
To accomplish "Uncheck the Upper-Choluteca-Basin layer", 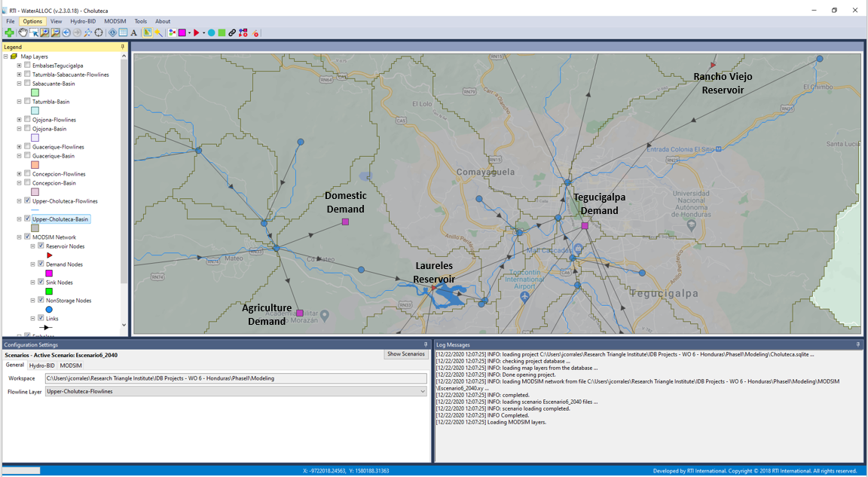I will [27, 219].
